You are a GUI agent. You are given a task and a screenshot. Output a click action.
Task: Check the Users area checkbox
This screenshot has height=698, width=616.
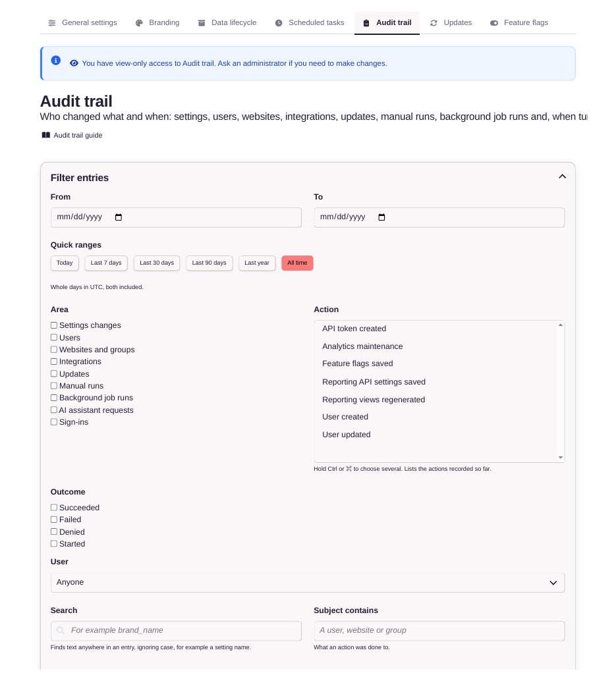tap(54, 337)
